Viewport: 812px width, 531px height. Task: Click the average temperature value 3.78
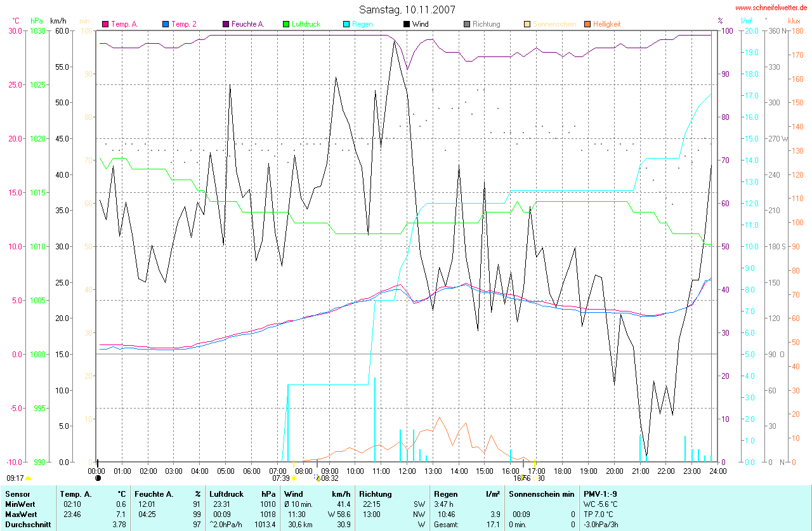tap(119, 525)
